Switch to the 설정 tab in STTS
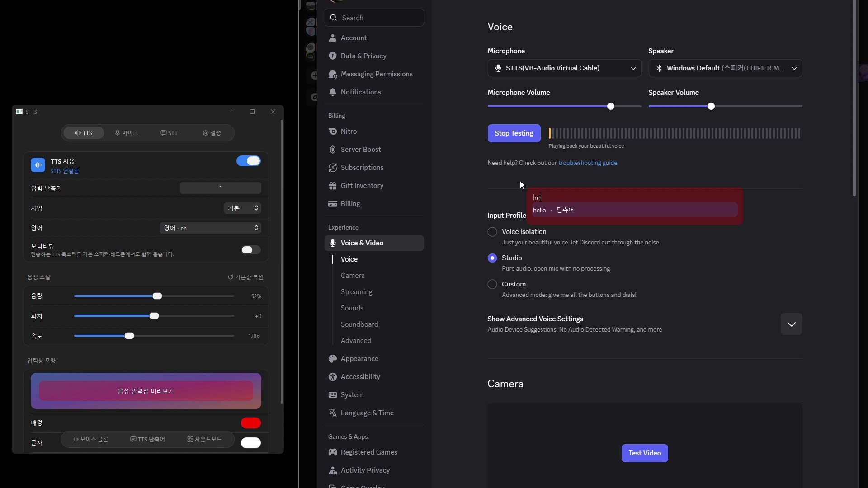This screenshot has width=868, height=488. click(x=212, y=133)
